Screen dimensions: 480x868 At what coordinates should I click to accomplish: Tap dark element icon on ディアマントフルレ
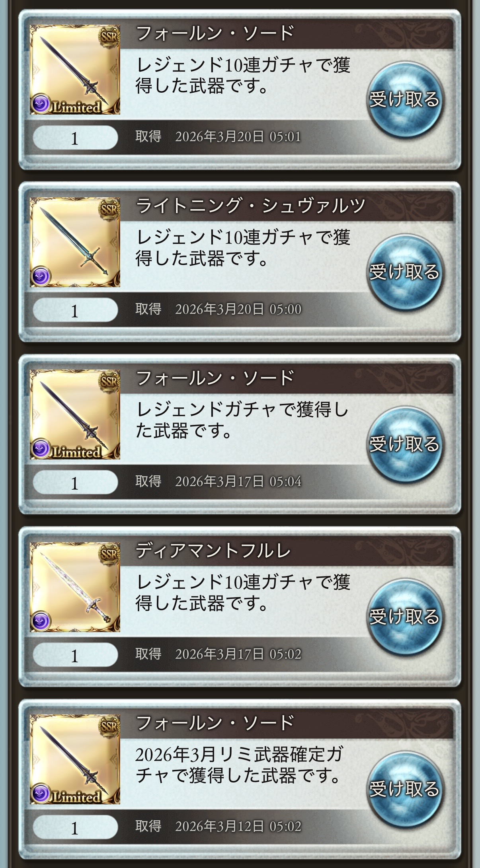point(41,621)
